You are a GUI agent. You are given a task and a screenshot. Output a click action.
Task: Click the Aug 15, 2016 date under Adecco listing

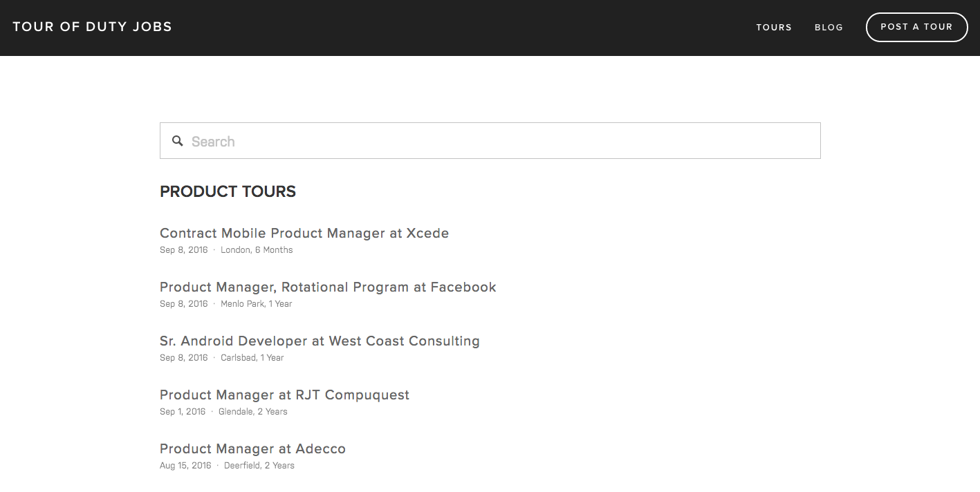[x=185, y=465]
